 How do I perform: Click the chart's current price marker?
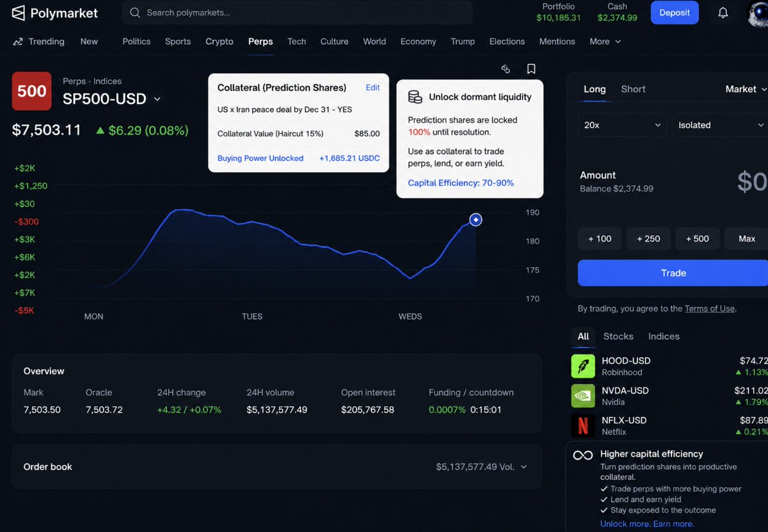click(x=476, y=220)
